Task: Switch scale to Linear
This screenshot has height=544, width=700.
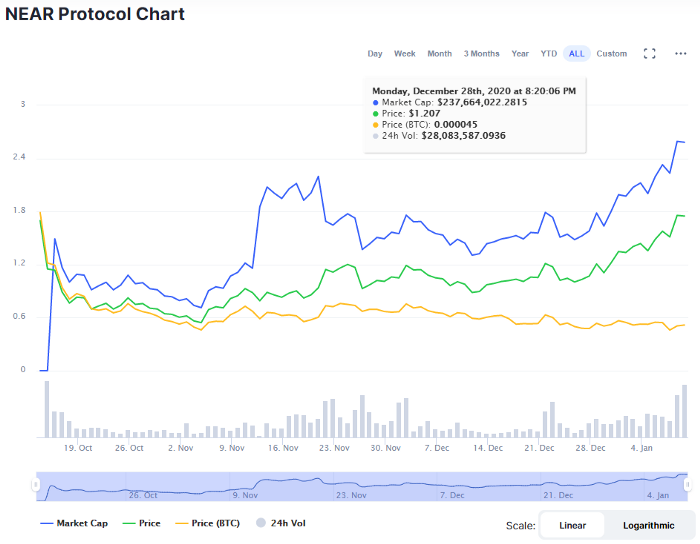Action: 572,525
